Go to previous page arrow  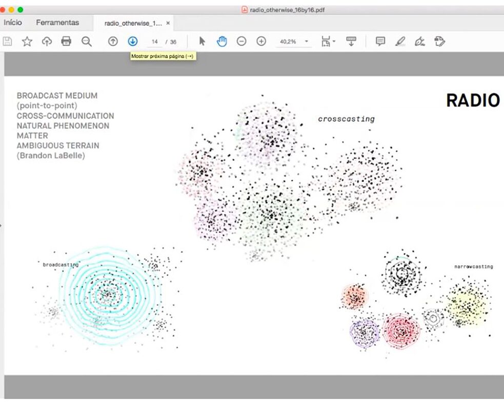tap(113, 42)
